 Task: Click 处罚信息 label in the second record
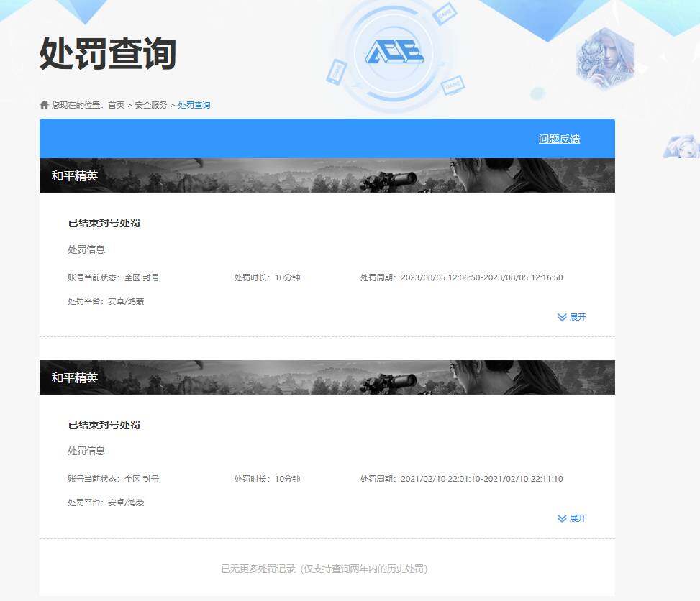point(86,451)
